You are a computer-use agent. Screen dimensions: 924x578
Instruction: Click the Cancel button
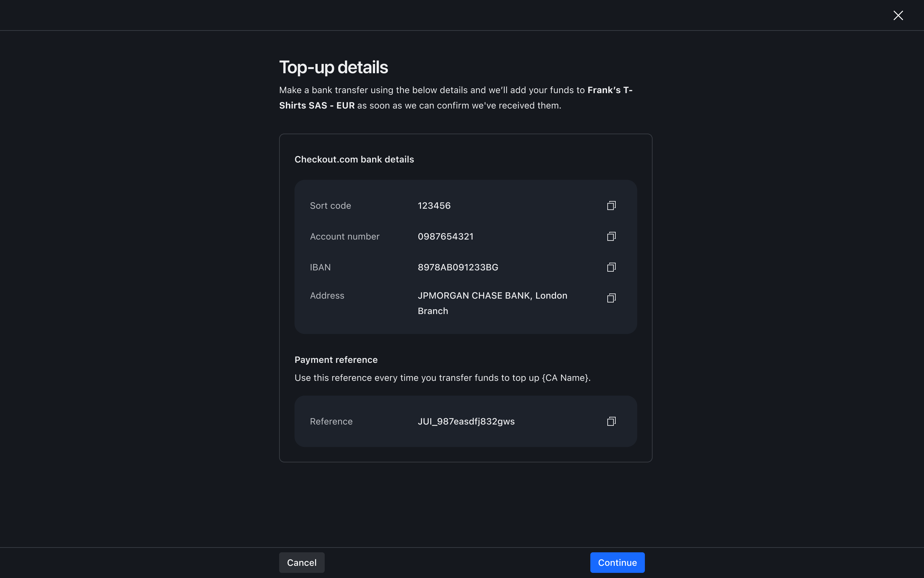coord(302,562)
